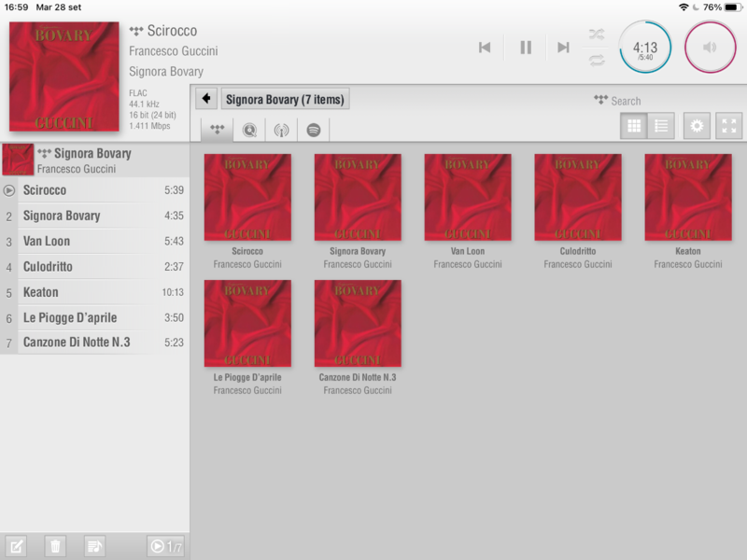Switch to the list view layout

pyautogui.click(x=661, y=126)
